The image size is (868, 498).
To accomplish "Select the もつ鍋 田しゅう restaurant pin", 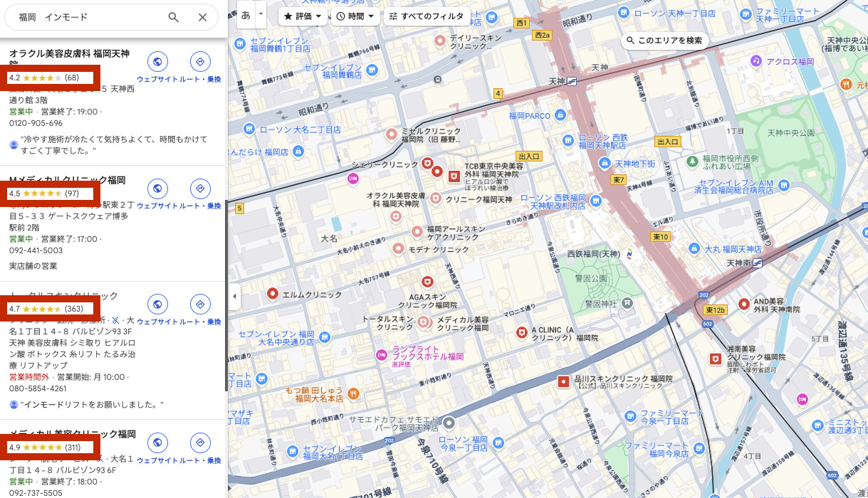I will click(353, 393).
